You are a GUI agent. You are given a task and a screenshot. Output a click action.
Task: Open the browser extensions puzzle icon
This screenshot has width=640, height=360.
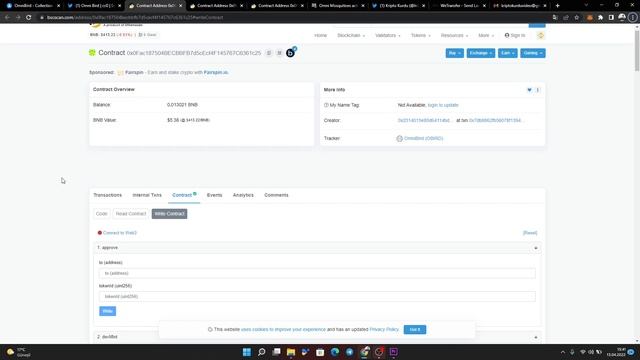[600, 18]
